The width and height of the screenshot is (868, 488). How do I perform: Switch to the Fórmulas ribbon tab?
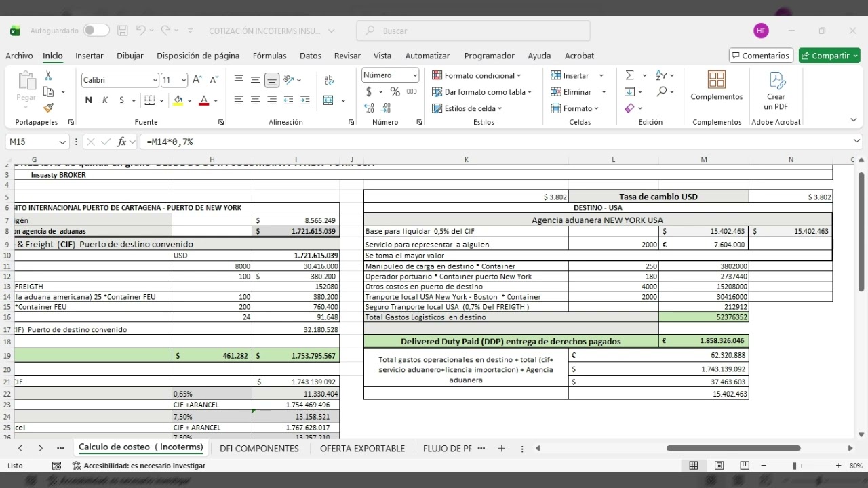(x=270, y=56)
